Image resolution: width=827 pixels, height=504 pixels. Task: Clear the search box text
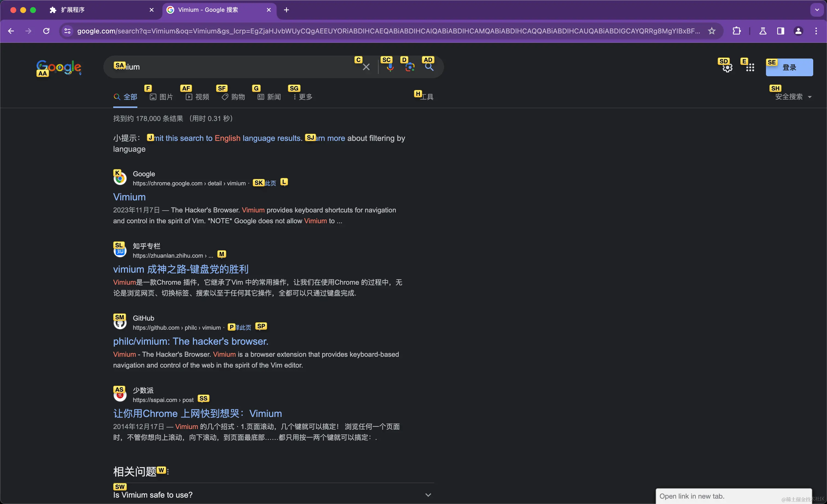coord(366,67)
